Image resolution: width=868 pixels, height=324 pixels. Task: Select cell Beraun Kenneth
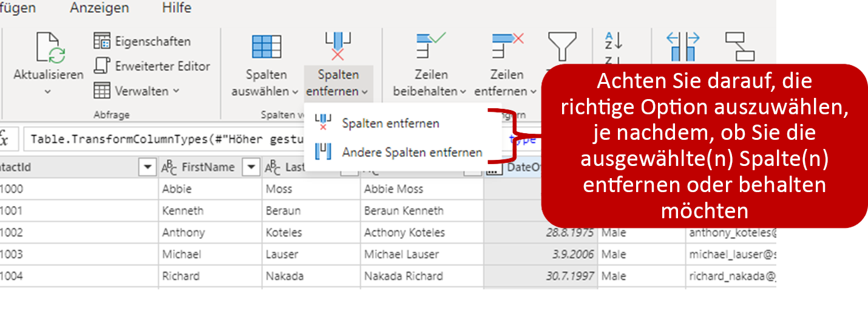click(422, 211)
